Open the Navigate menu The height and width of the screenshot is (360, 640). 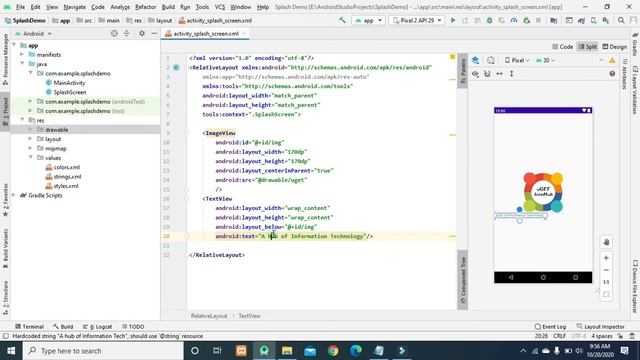point(74,7)
